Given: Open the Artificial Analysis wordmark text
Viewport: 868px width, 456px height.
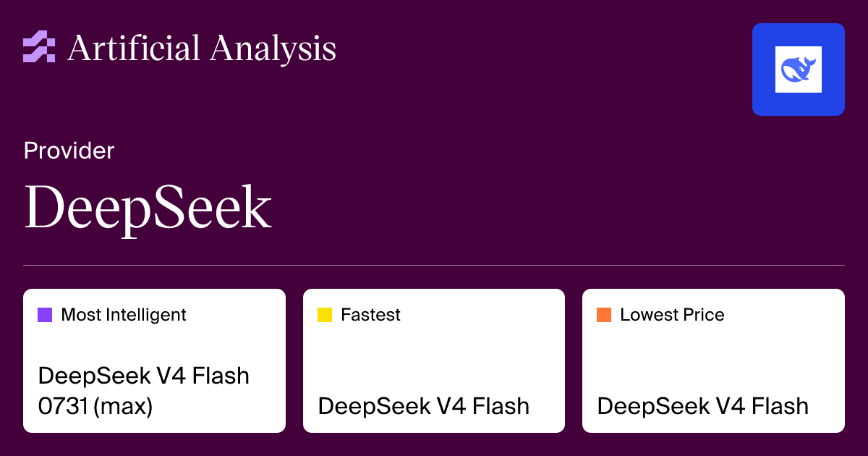Looking at the screenshot, I should (202, 48).
